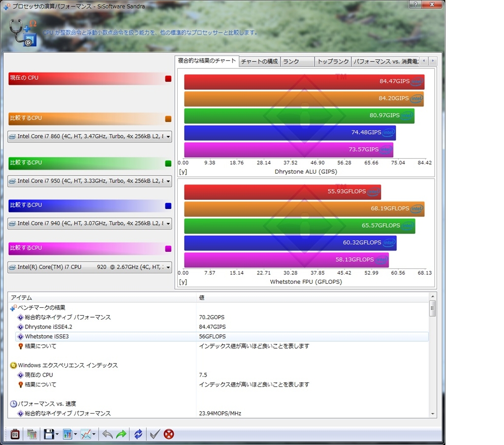Click the results list scrollbar down arrow
Screen dimensions: 504x445
[433, 414]
